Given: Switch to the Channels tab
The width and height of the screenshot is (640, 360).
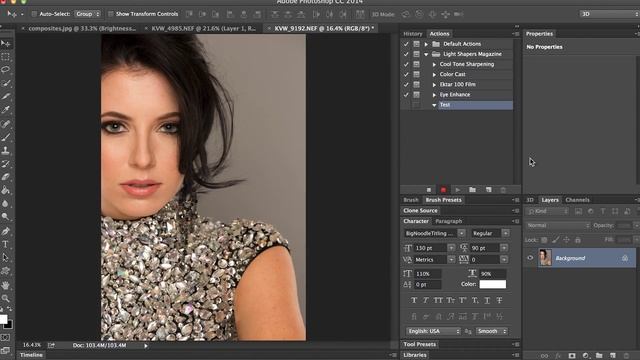Looking at the screenshot, I should pos(577,200).
